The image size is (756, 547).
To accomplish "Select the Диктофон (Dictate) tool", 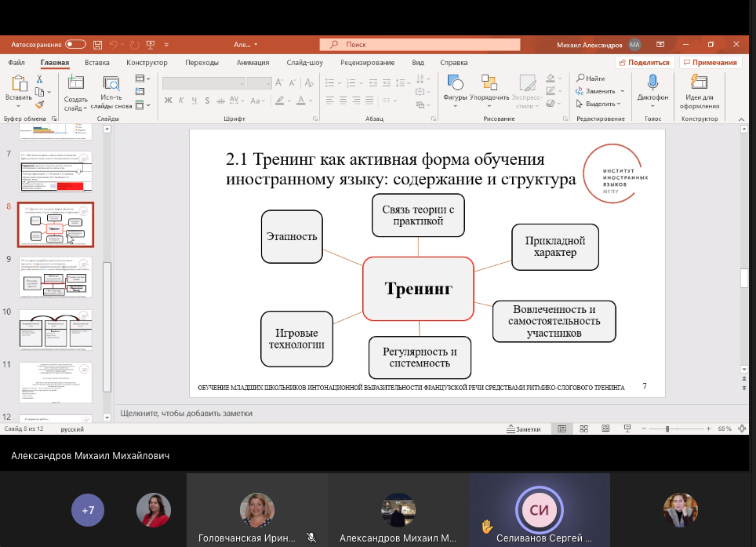I will [653, 90].
